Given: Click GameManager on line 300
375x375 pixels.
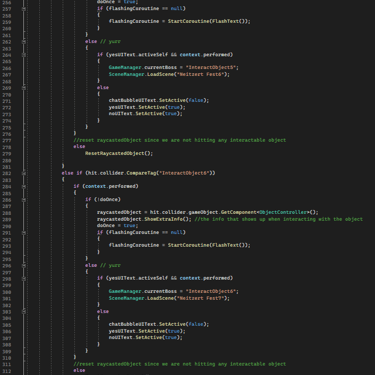Looking at the screenshot, I should [x=125, y=291].
